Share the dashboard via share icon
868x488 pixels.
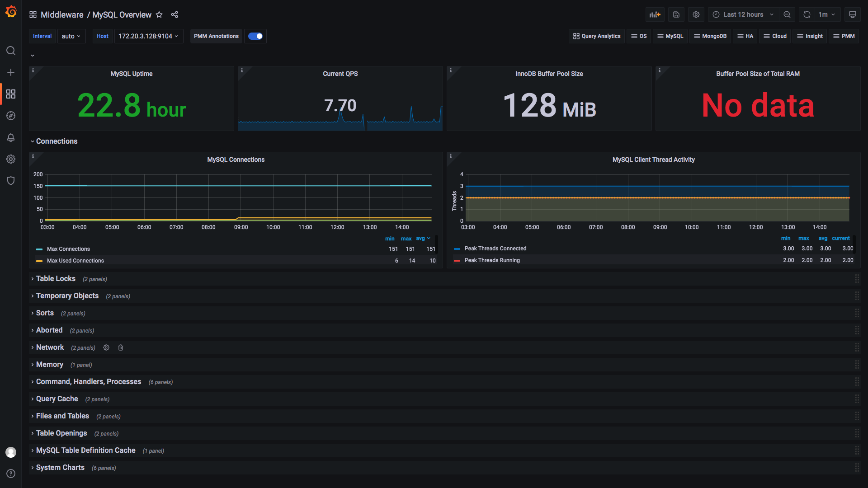click(175, 14)
